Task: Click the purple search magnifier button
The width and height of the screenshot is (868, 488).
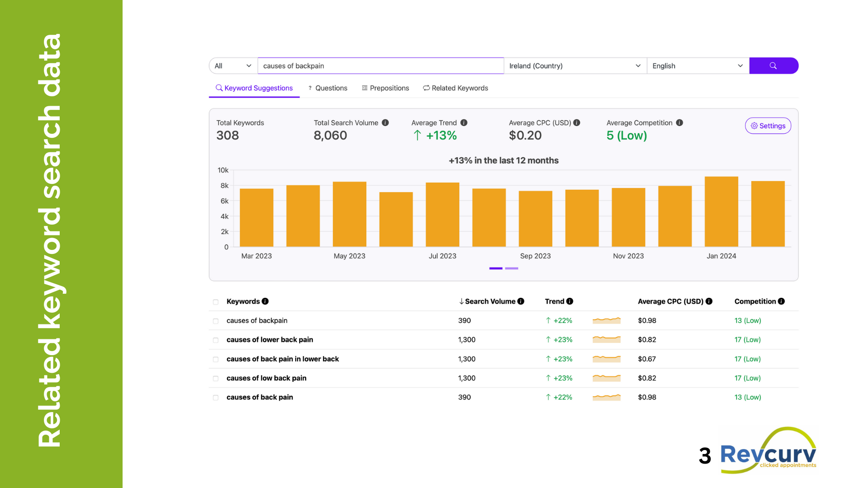Action: pos(773,66)
